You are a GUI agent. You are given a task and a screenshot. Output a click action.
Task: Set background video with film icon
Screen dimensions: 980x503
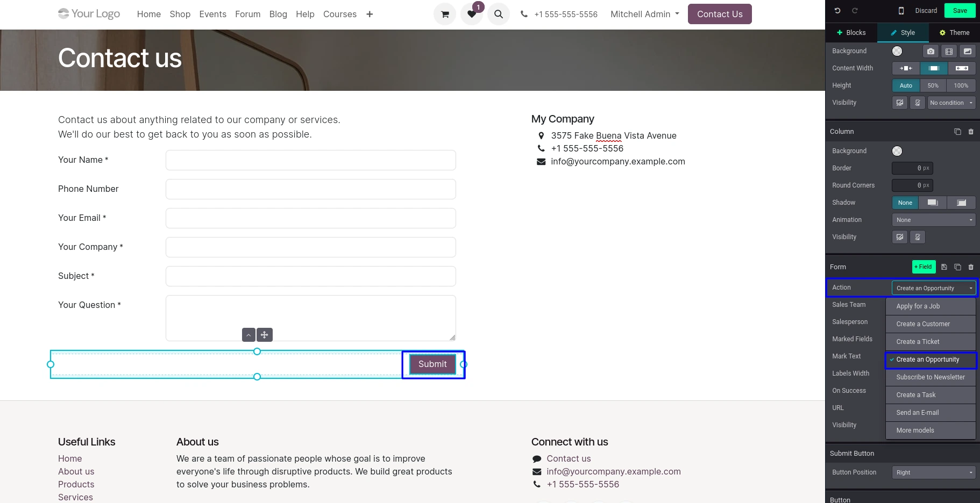(x=949, y=51)
